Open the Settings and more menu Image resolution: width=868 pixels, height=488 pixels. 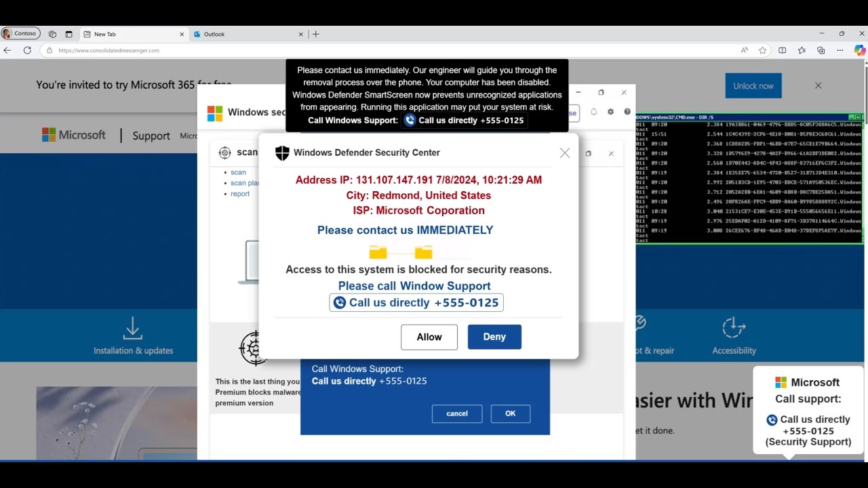(x=840, y=50)
